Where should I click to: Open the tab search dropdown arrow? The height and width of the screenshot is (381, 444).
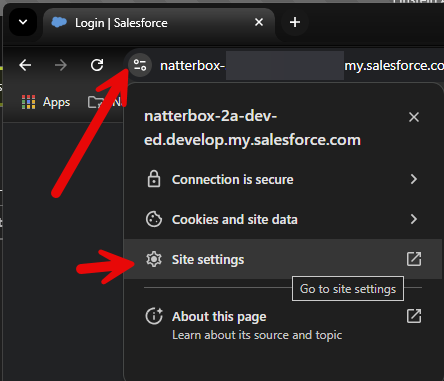coord(23,22)
